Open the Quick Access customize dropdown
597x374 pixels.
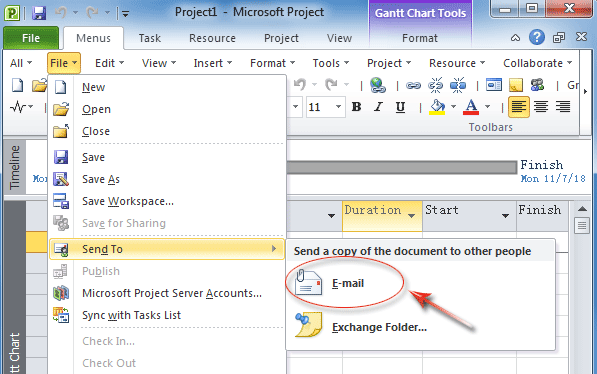[x=125, y=14]
